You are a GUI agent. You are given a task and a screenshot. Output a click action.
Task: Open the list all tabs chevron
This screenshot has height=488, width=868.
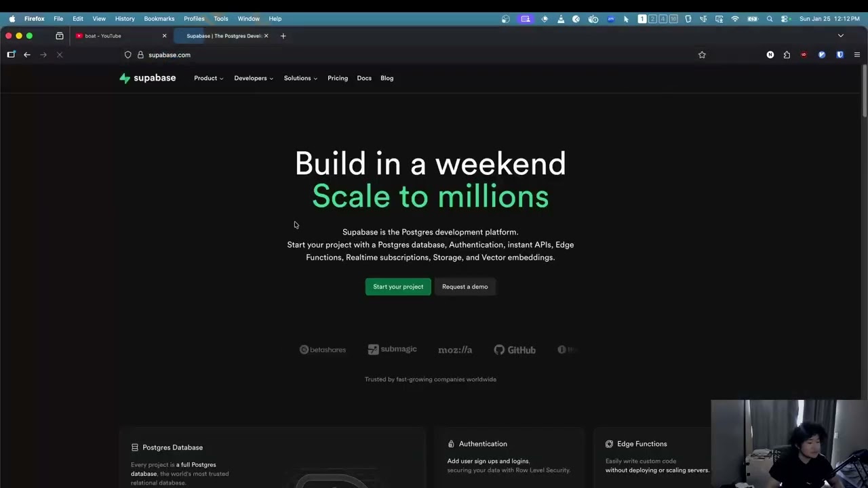(x=841, y=36)
